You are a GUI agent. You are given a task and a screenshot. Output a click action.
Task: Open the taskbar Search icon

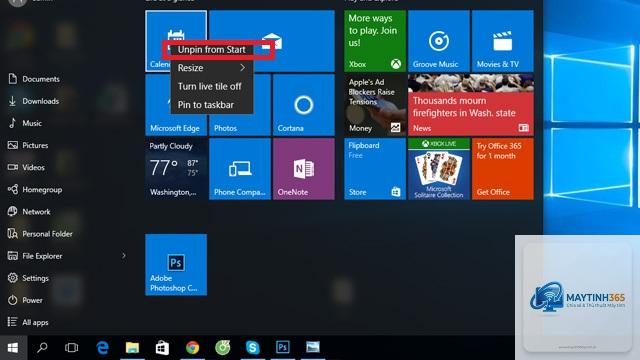(42, 348)
